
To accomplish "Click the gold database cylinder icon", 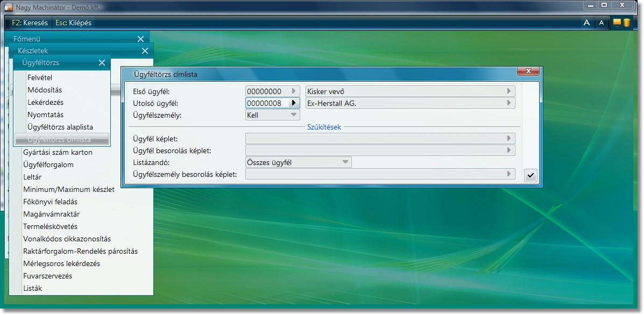I will coord(627,23).
